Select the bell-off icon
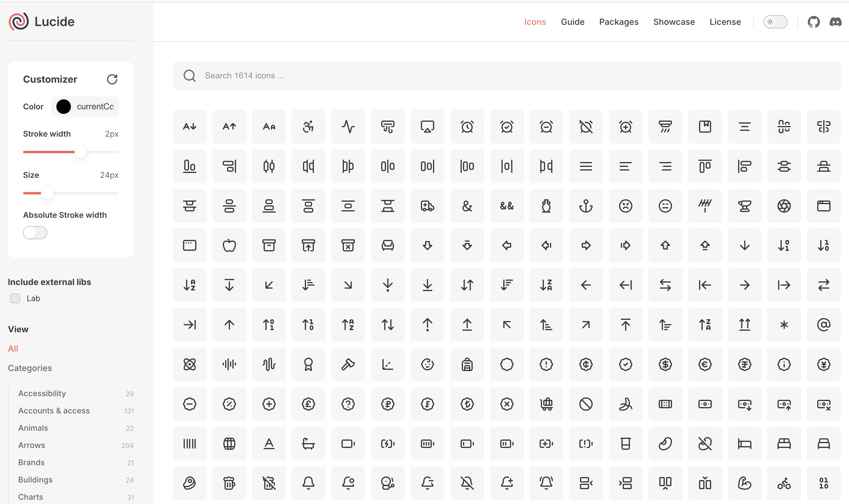 pyautogui.click(x=467, y=482)
